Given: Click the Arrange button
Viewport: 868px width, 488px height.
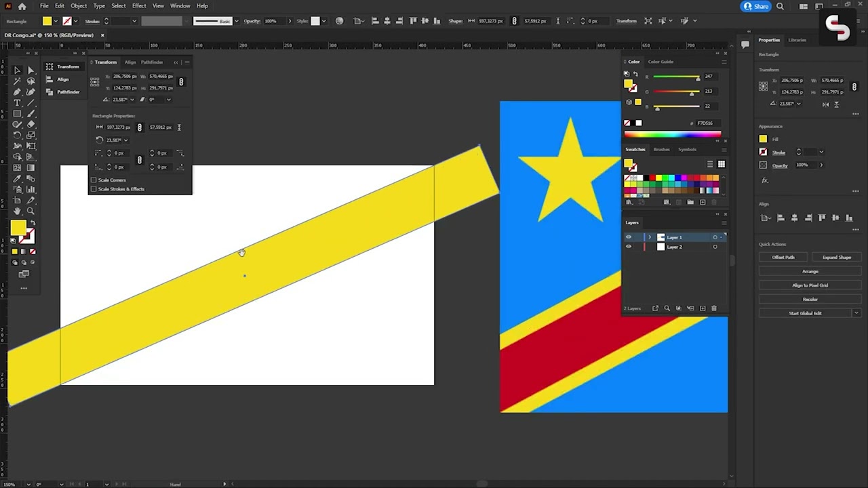Looking at the screenshot, I should pyautogui.click(x=810, y=271).
